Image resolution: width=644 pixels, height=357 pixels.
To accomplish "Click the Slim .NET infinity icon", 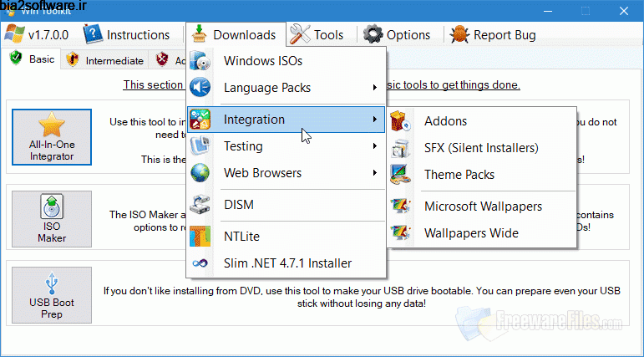I will coord(200,263).
